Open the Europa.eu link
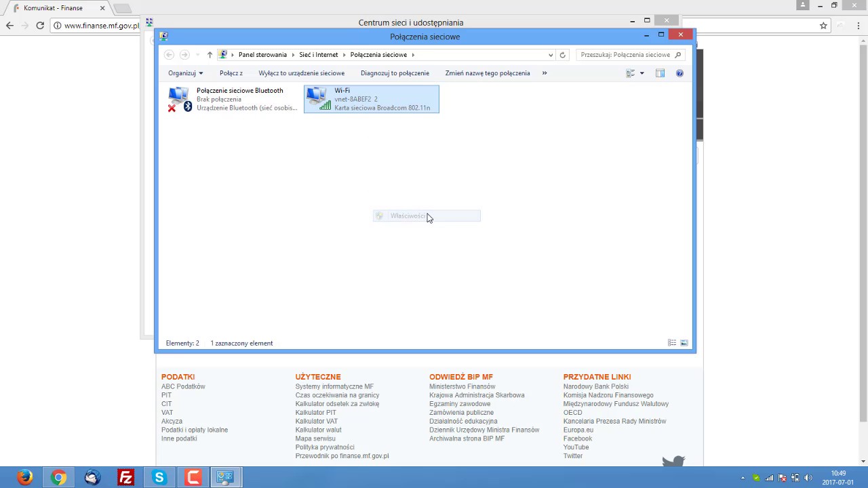Image resolution: width=868 pixels, height=488 pixels. (578, 430)
